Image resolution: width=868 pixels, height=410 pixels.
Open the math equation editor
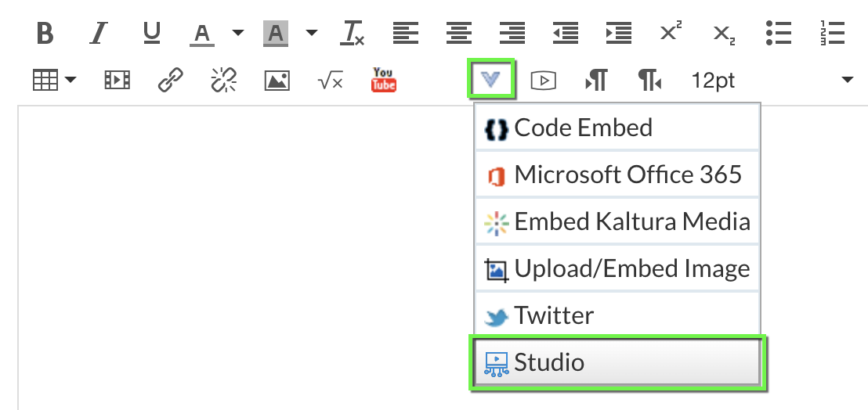click(x=331, y=82)
